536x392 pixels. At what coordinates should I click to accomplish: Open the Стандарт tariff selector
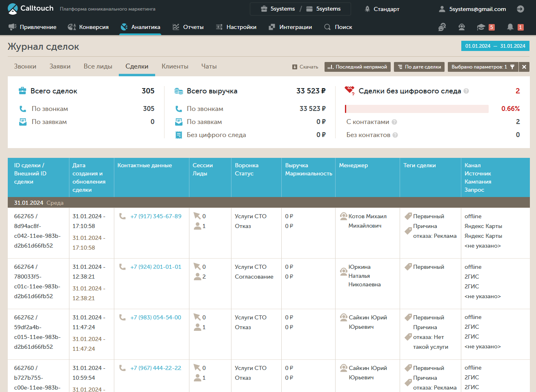pyautogui.click(x=382, y=9)
